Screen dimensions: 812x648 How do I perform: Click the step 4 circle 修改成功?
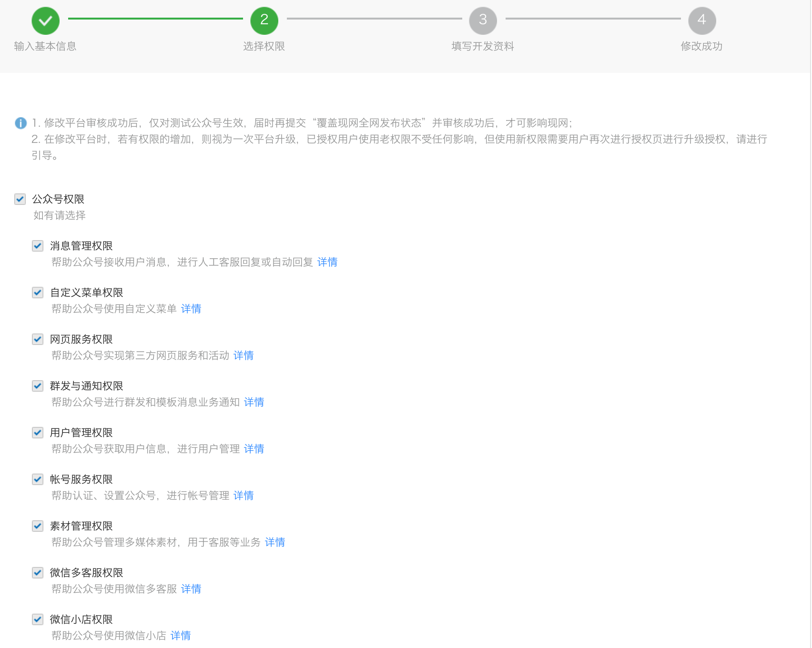pos(701,20)
